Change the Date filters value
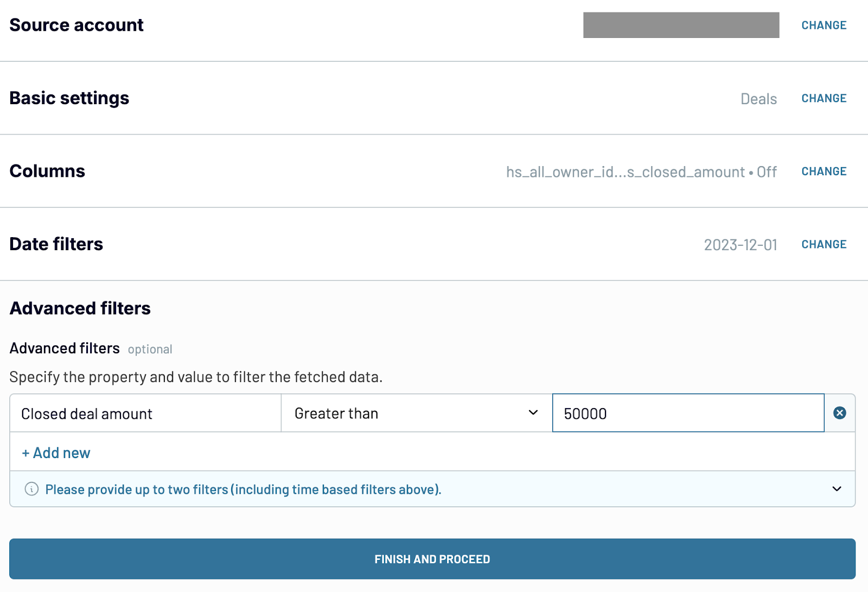 pyautogui.click(x=824, y=244)
